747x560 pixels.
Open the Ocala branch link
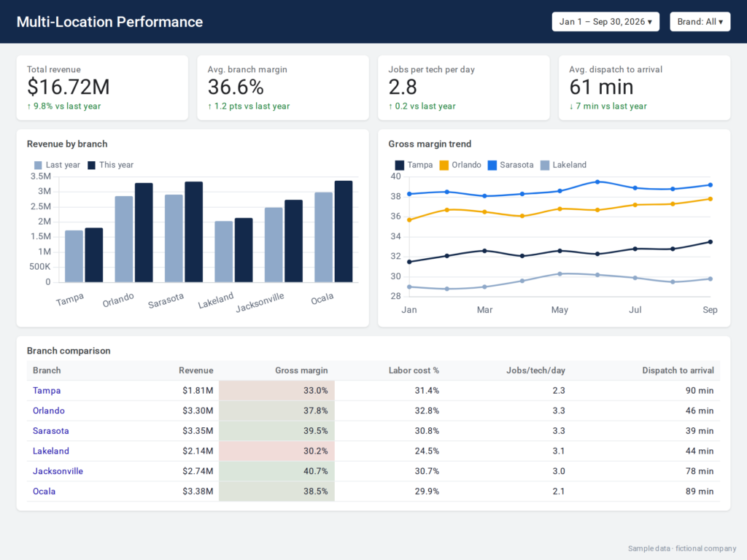[44, 491]
